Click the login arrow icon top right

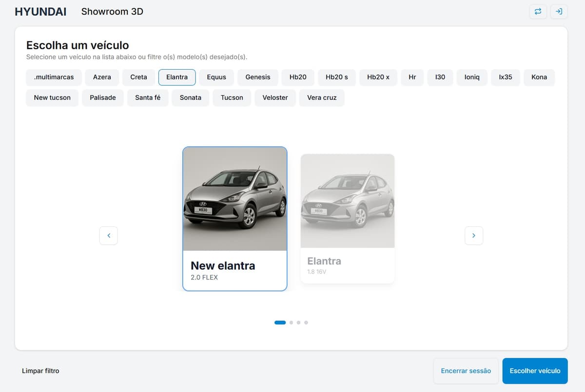click(x=559, y=12)
